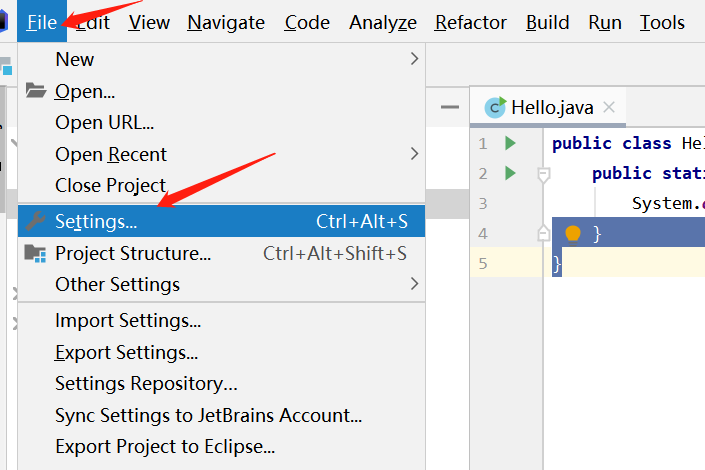Viewport: 705px width, 470px height.
Task: Run the class from line 1 gutter arrow
Action: pyautogui.click(x=510, y=143)
